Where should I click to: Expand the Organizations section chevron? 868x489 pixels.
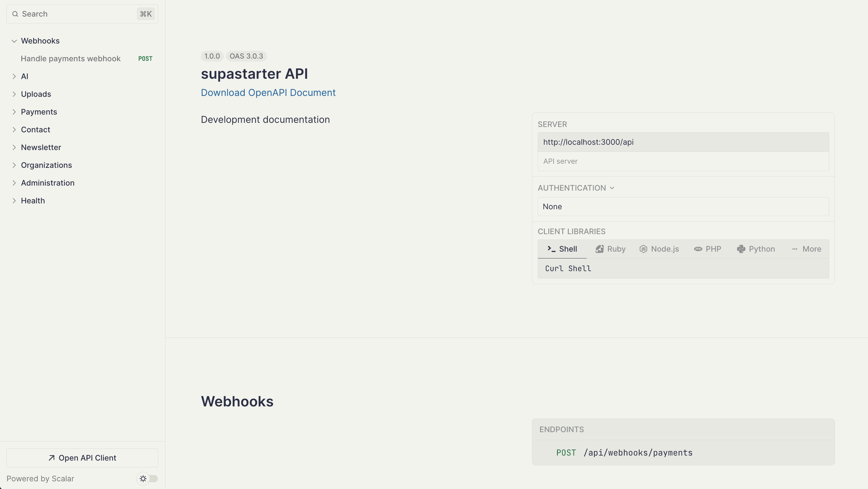coord(14,165)
